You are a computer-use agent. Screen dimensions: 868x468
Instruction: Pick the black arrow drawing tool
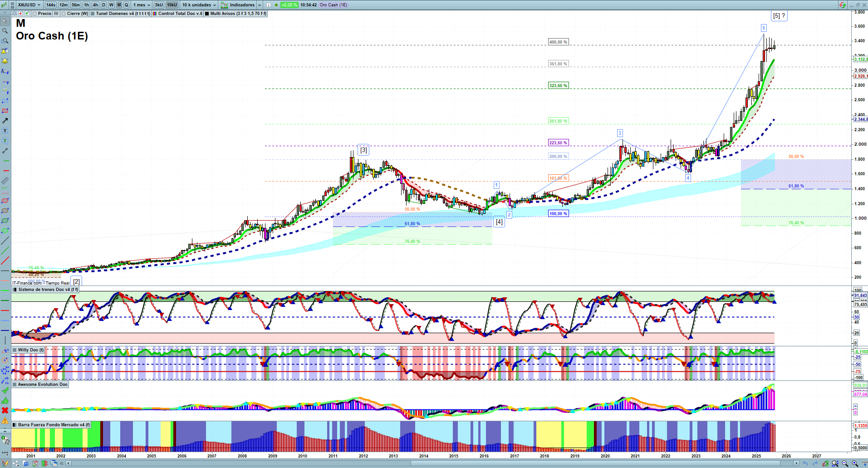5,121
